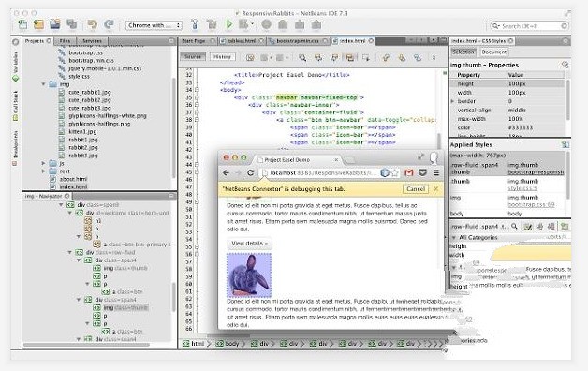
Task: Switch to the Files tab
Action: (x=65, y=41)
